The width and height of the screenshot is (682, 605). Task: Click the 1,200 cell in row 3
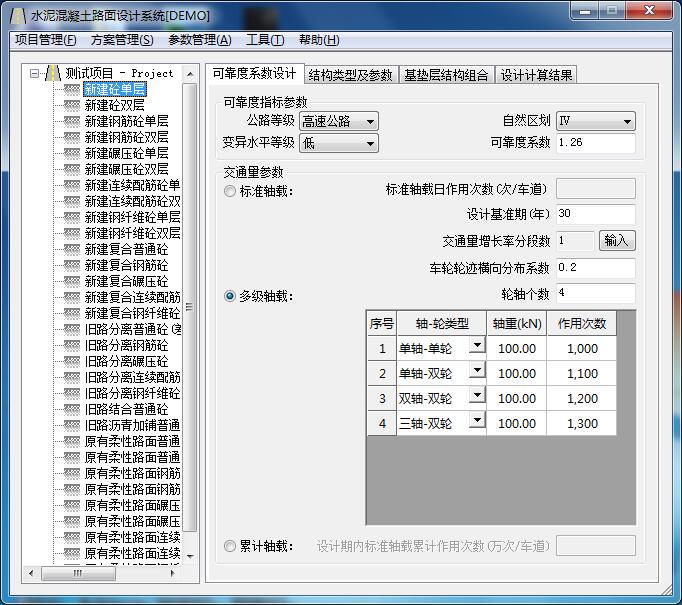[582, 398]
